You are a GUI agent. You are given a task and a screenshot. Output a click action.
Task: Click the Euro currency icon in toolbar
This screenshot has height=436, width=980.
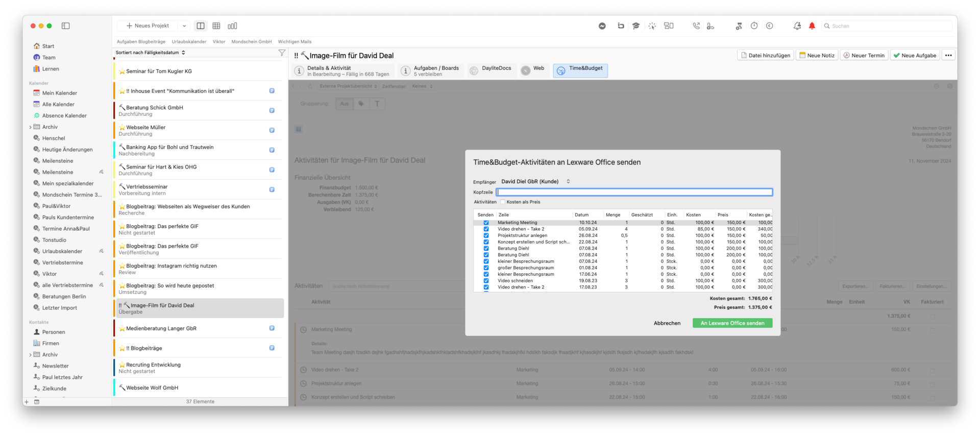click(x=769, y=26)
